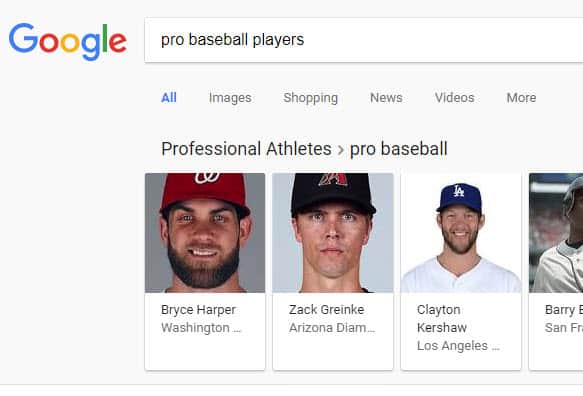Click the 'Arizona Diam…' team subtitle
The image size is (583, 396).
click(332, 328)
